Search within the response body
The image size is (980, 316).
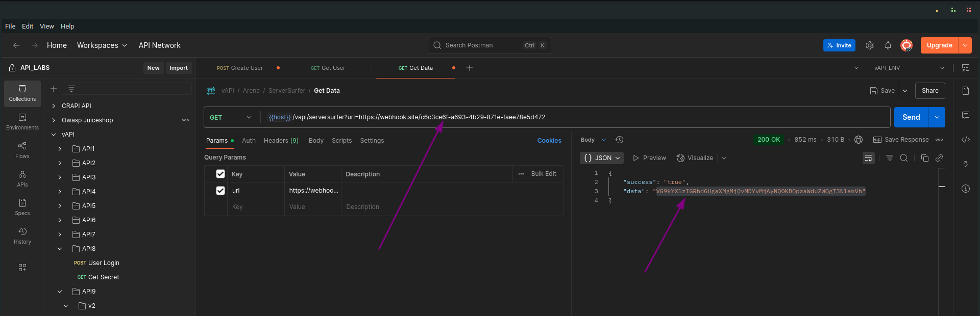coord(904,158)
